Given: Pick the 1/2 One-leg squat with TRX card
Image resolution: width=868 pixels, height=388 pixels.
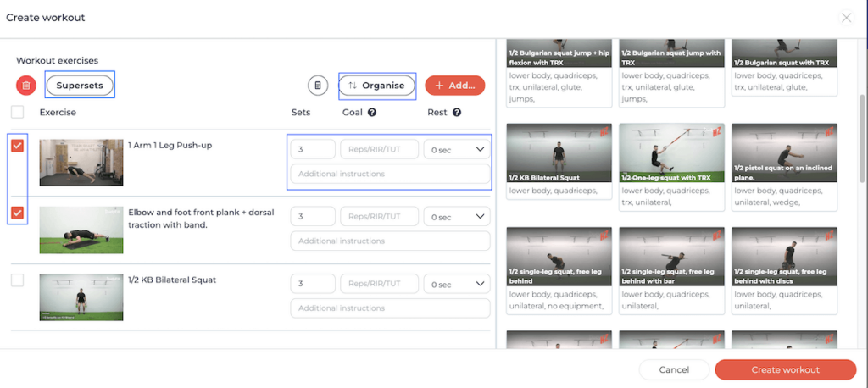Looking at the screenshot, I should pyautogui.click(x=670, y=155).
